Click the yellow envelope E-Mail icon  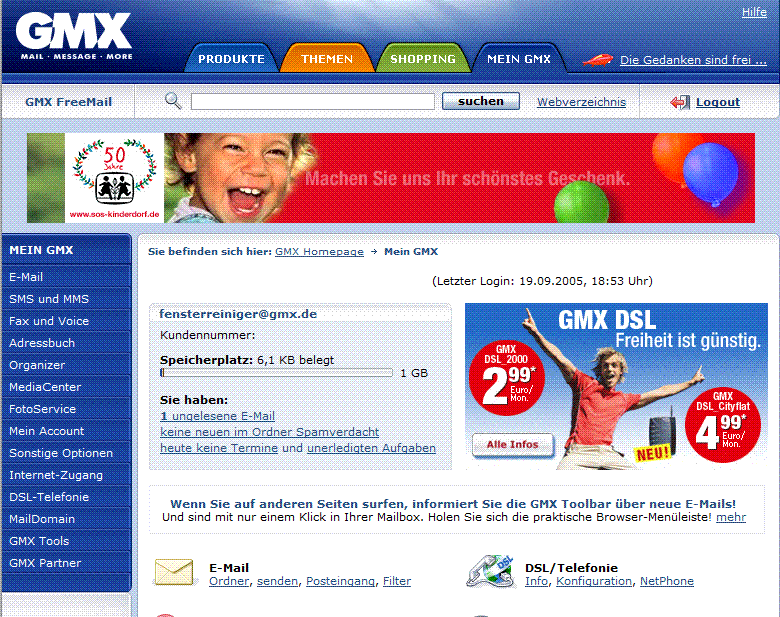point(174,572)
